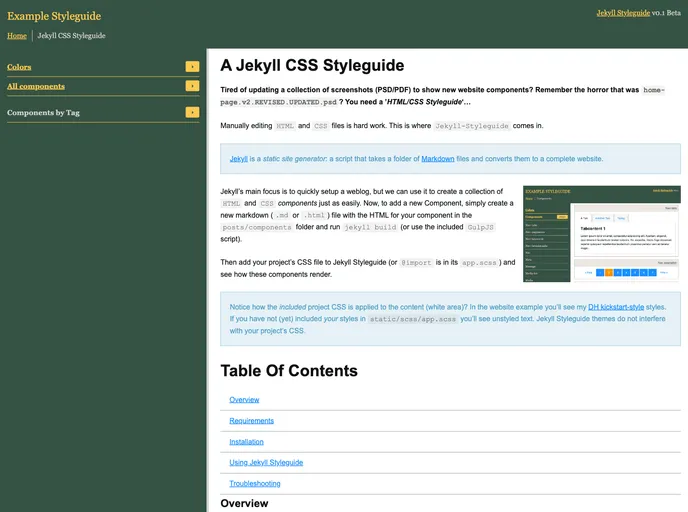This screenshot has height=512, width=688.
Task: Go to Home breadcrumb link
Action: coord(17,36)
